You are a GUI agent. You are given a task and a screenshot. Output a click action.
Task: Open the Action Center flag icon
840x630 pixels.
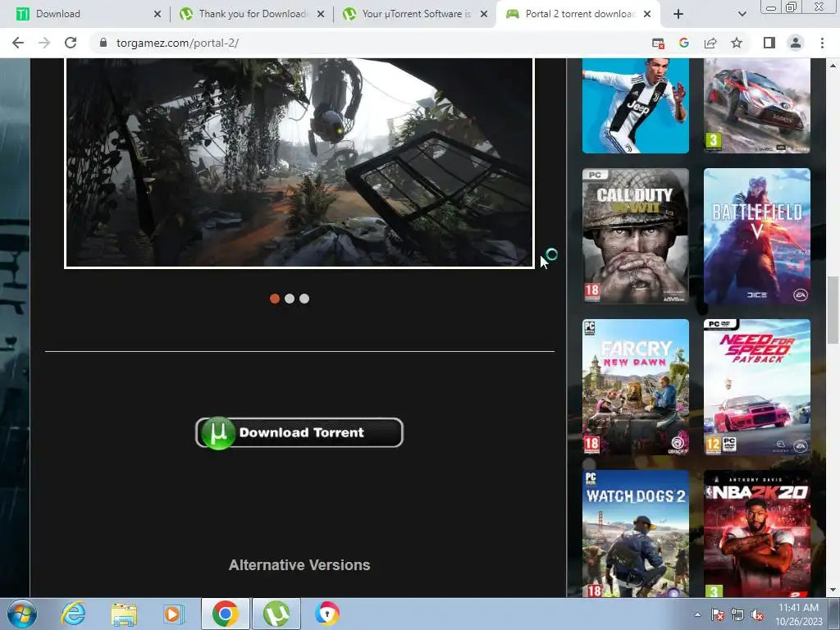tap(717, 614)
